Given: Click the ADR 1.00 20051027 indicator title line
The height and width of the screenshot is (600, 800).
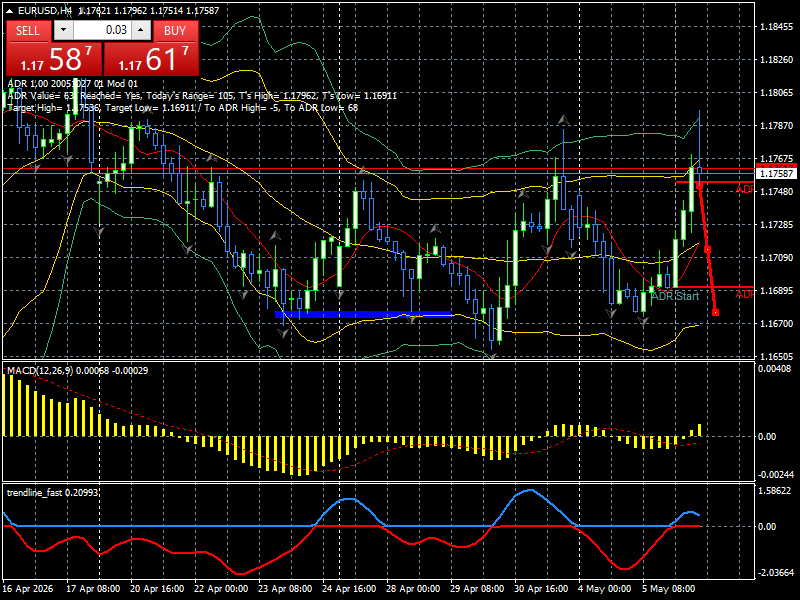Looking at the screenshot, I should point(72,84).
